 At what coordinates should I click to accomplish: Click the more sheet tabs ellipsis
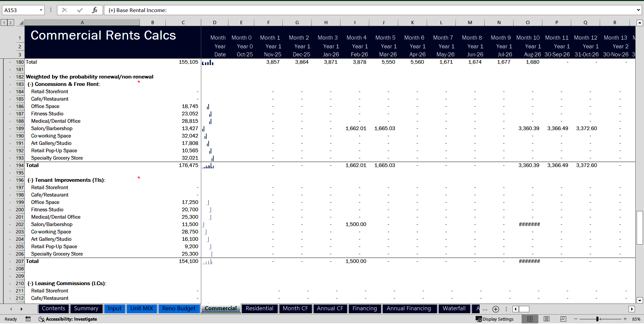point(485,309)
